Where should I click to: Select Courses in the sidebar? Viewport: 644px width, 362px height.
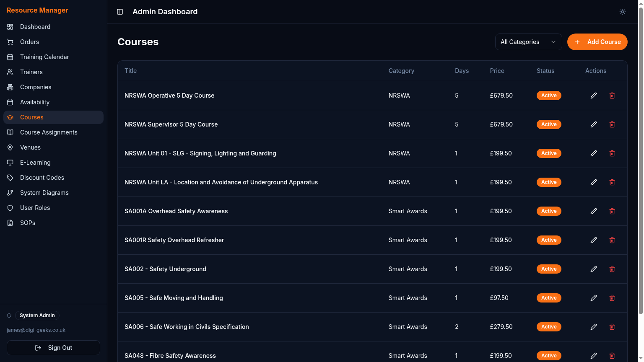pos(53,117)
